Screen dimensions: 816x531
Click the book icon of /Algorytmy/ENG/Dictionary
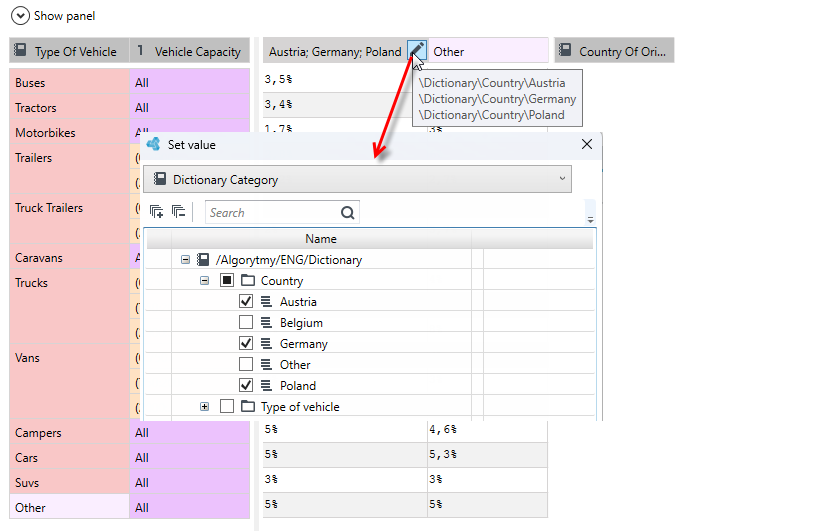coord(203,259)
